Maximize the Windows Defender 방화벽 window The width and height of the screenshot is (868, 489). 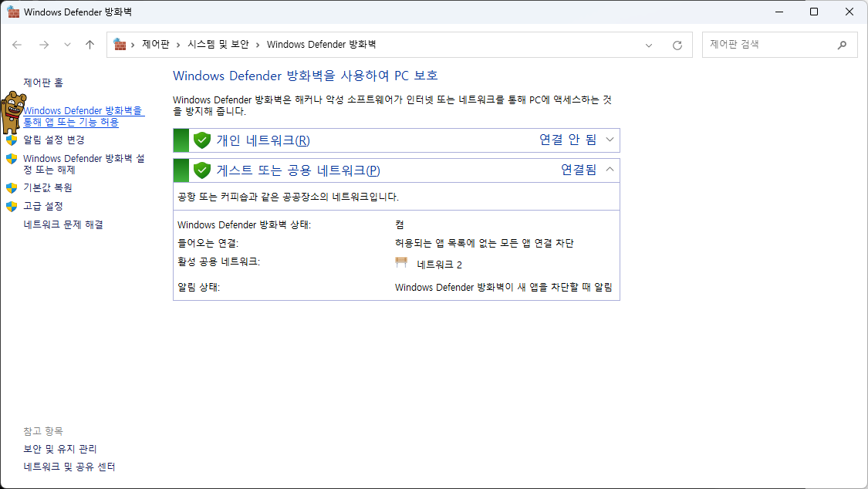pos(814,12)
